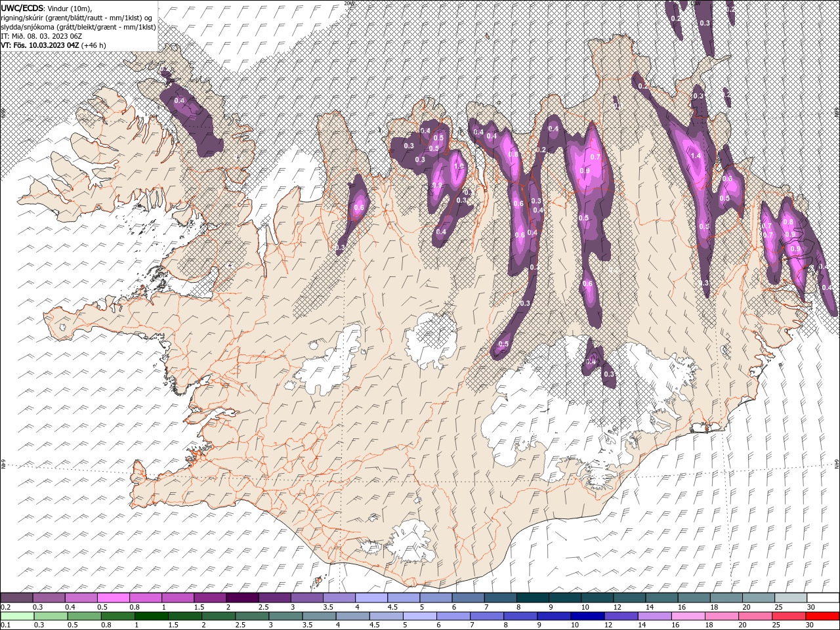Pick the pure red 30 swatch in lower legend
The image size is (840, 630).
coord(823,616)
